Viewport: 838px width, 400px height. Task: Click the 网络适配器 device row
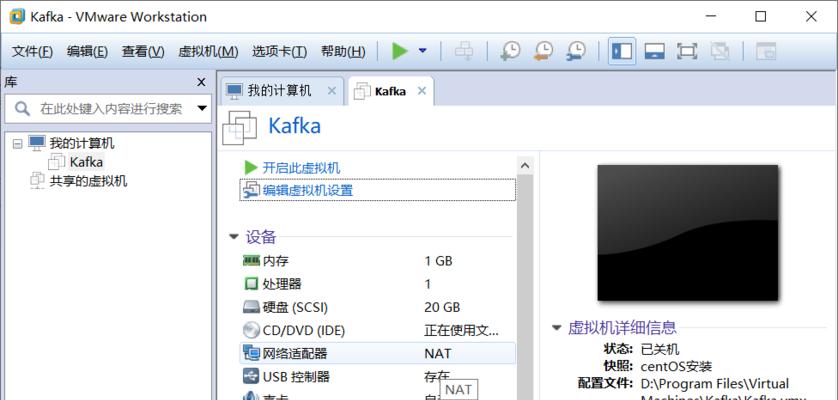pyautogui.click(x=377, y=353)
